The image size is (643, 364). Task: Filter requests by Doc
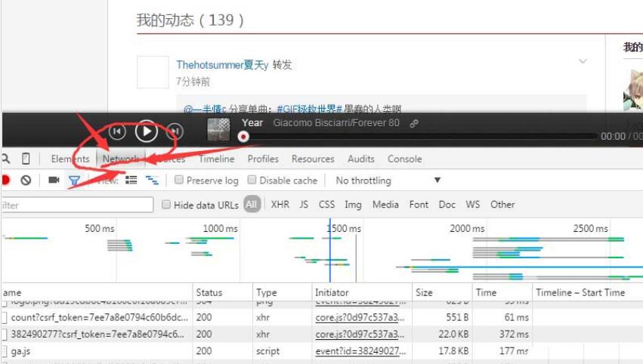[447, 204]
